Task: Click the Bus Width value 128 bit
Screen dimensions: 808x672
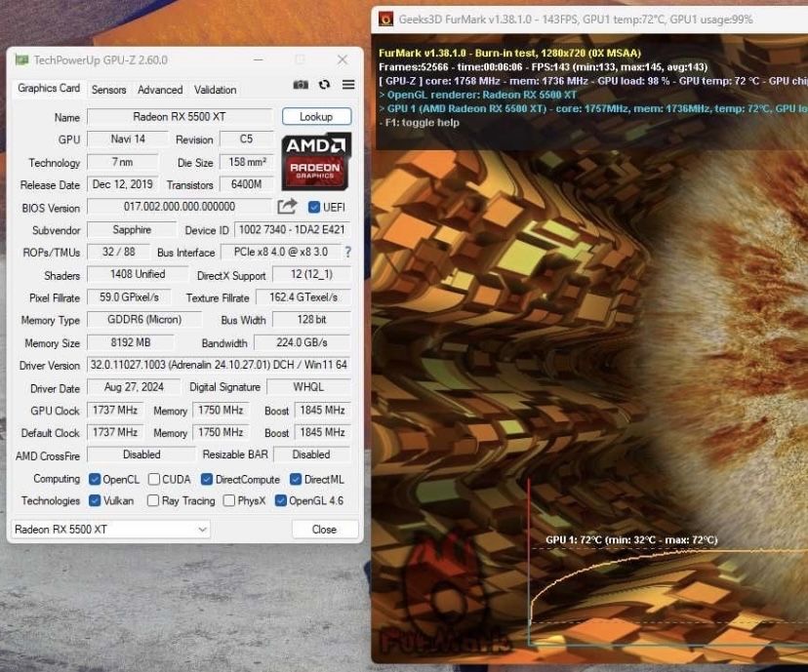Action: [x=311, y=319]
